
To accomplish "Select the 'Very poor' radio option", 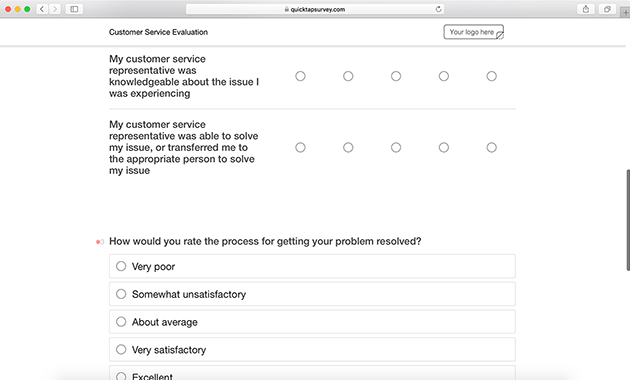I will coord(312,266).
